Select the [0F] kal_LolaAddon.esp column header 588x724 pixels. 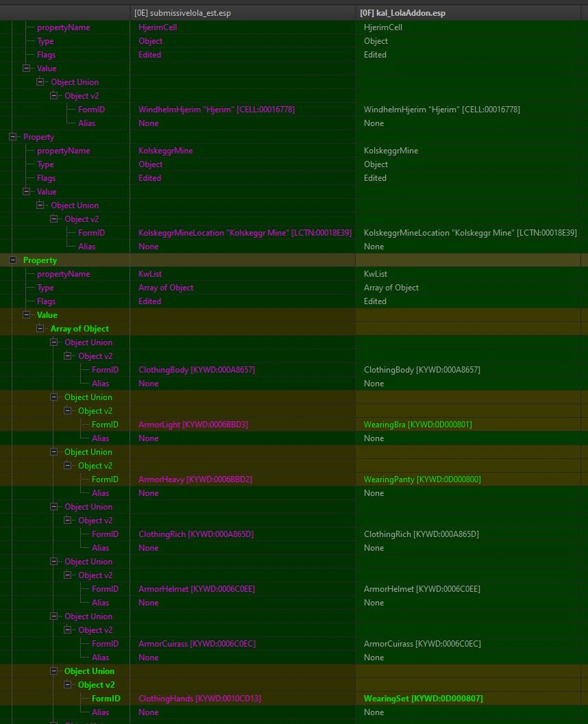tap(468, 13)
